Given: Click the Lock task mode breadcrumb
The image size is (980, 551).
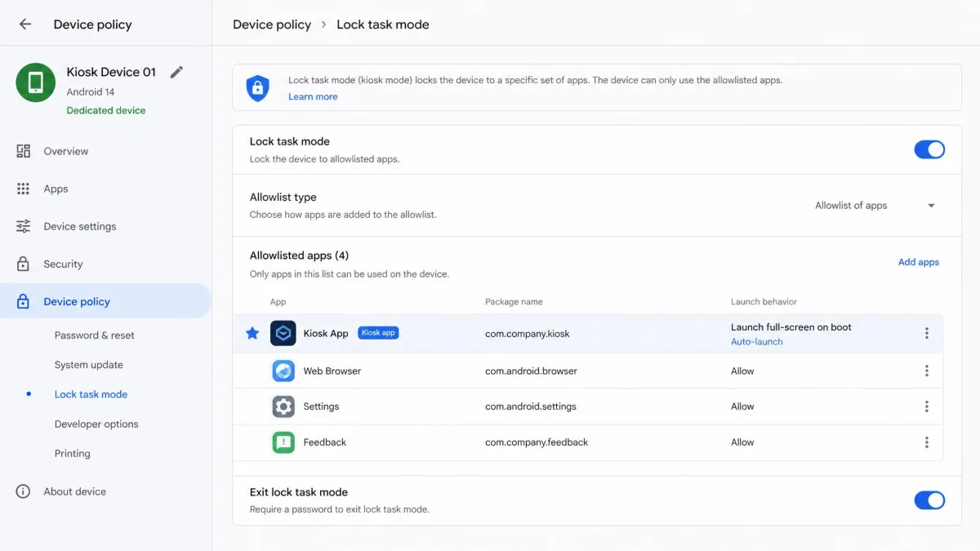Looking at the screenshot, I should click(383, 24).
